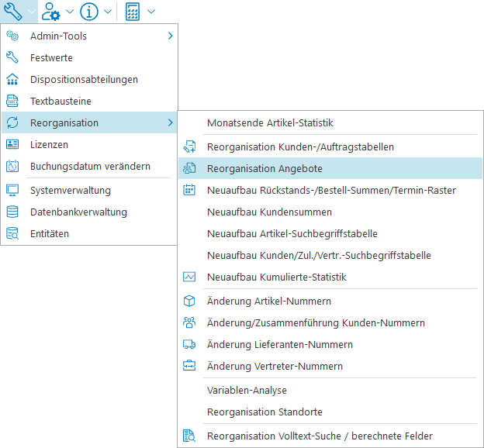This screenshot has width=484, height=448.
Task: Choose the Entitäten menu item
Action: (x=49, y=234)
